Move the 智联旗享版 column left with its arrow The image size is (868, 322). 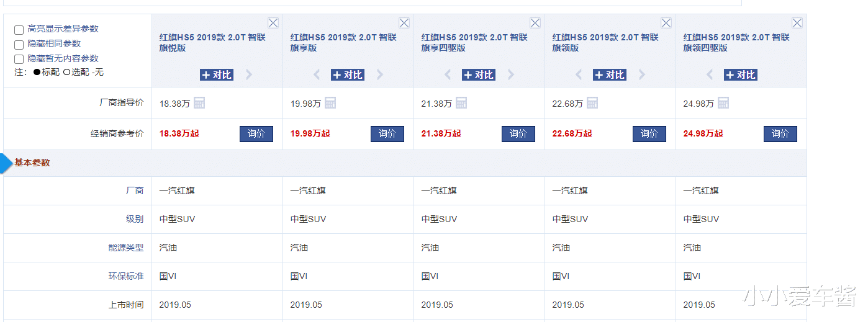(x=317, y=75)
